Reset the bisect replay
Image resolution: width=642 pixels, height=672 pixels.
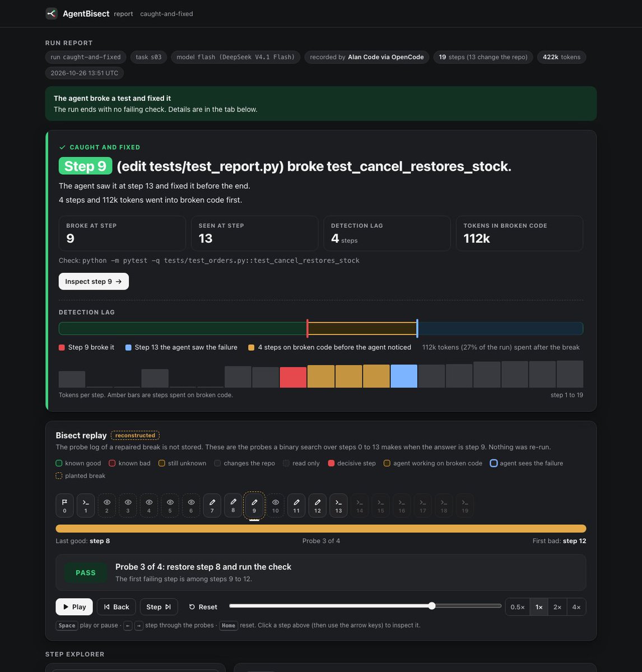[x=203, y=607]
